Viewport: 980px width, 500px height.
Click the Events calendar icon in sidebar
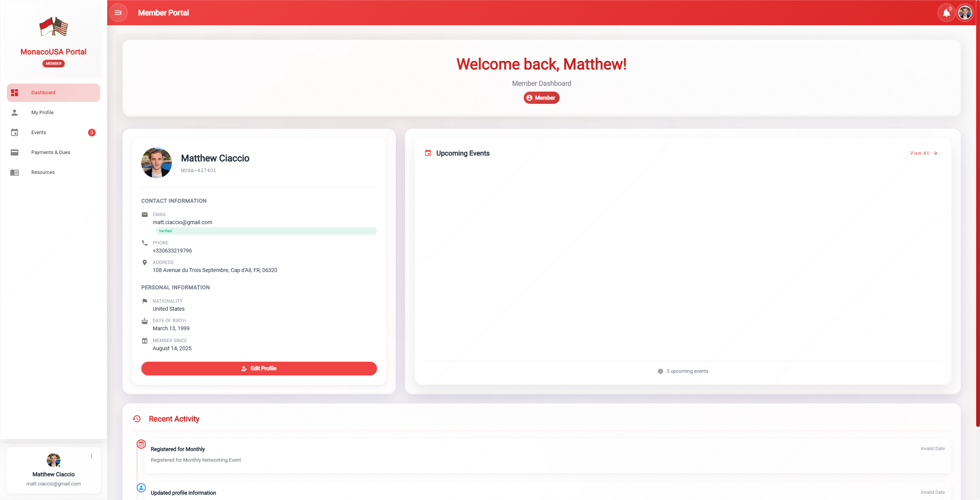coord(15,133)
